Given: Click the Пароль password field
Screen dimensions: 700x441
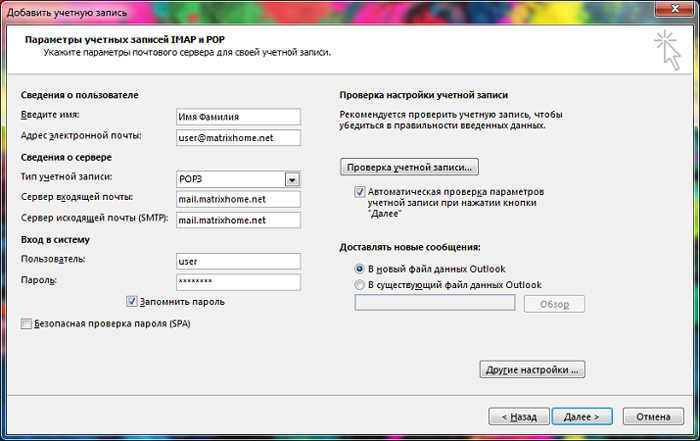Looking at the screenshot, I should 238,282.
